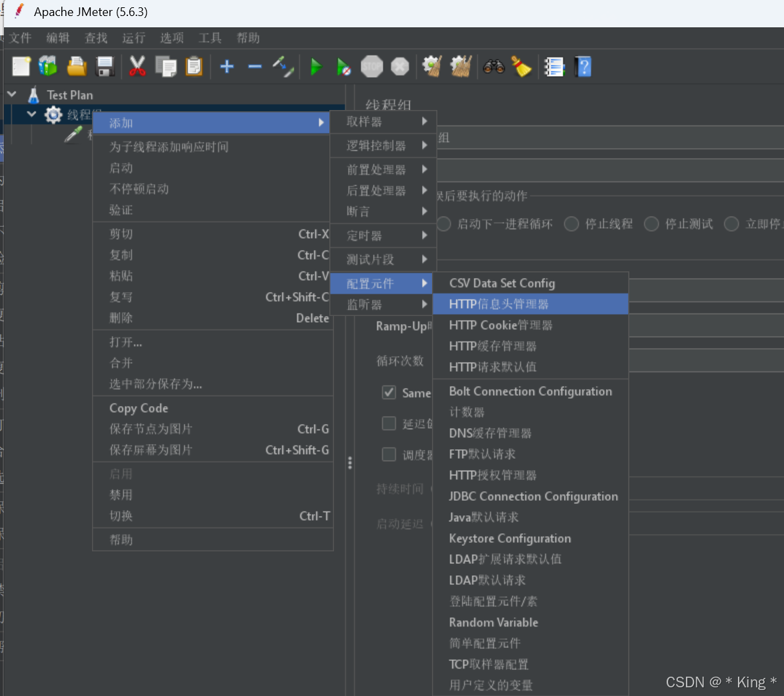Click the Open file folder icon
784x696 pixels.
[x=77, y=67]
